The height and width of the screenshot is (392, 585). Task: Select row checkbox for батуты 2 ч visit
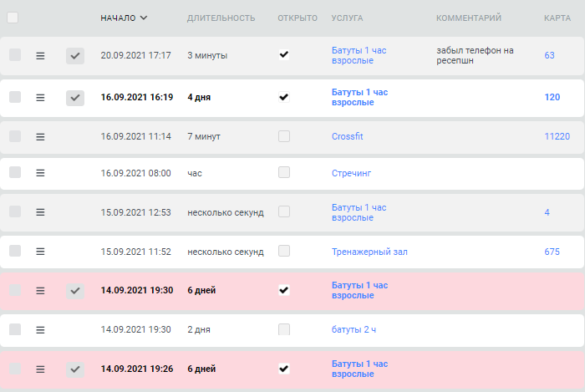(x=15, y=329)
